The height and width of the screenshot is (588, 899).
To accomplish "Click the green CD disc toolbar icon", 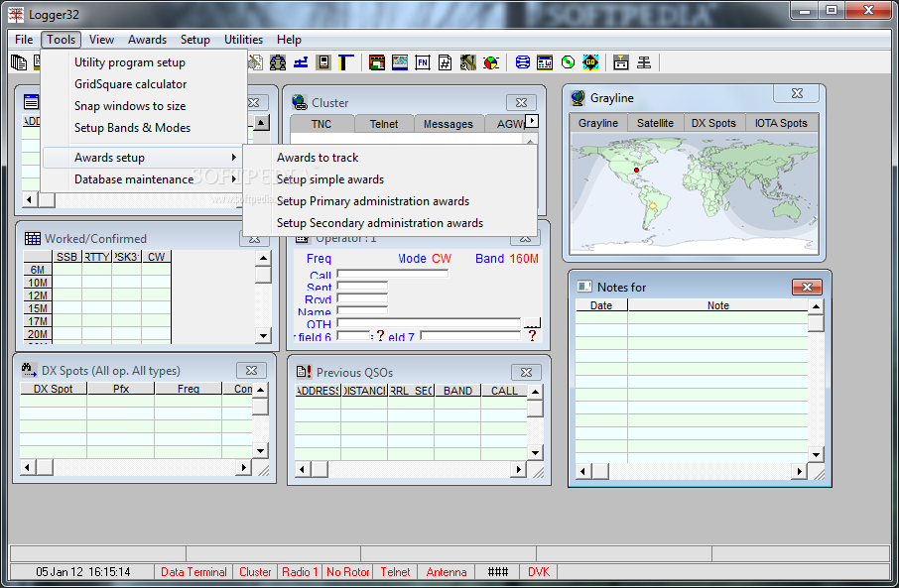I will point(568,62).
